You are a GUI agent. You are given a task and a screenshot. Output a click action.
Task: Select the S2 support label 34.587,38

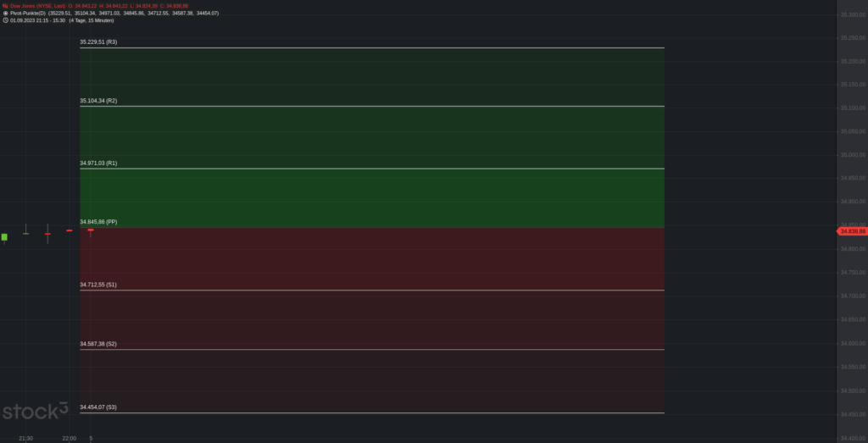(98, 344)
